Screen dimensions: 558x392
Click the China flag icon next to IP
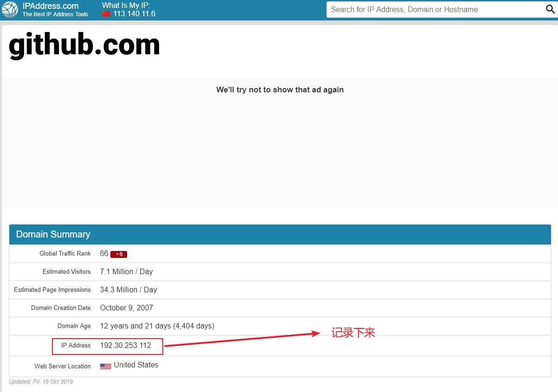click(106, 14)
